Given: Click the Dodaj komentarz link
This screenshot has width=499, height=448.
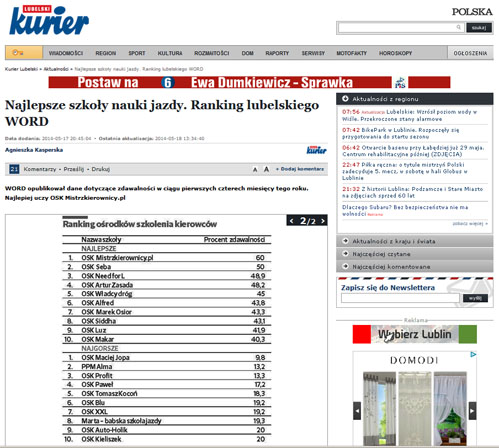Looking at the screenshot, I should 300,169.
